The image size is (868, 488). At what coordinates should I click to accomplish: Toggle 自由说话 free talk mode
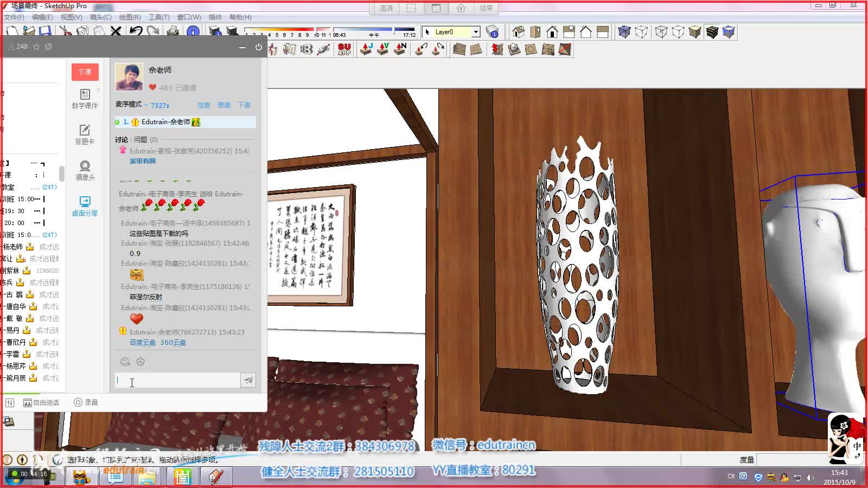click(x=41, y=402)
